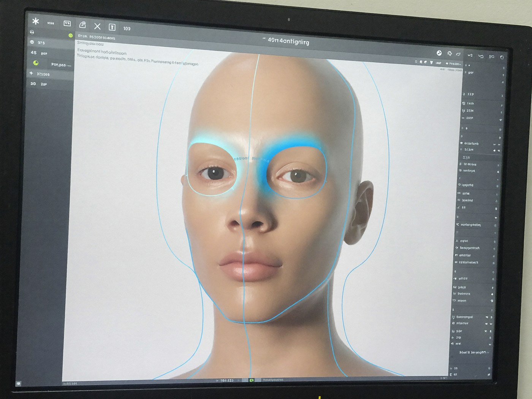Select the 'nartargrkiiim' row in right panel
Viewport: 532px width, 399px height.
point(477,225)
